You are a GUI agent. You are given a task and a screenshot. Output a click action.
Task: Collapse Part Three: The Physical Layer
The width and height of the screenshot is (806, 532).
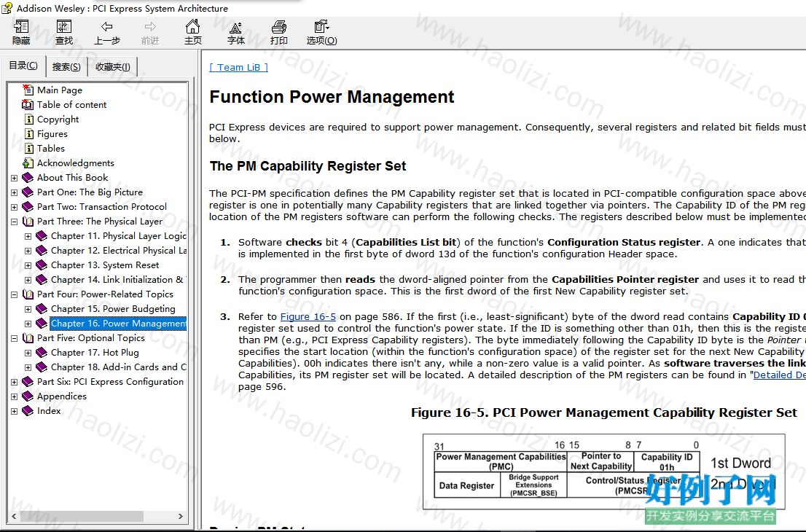[x=15, y=222]
